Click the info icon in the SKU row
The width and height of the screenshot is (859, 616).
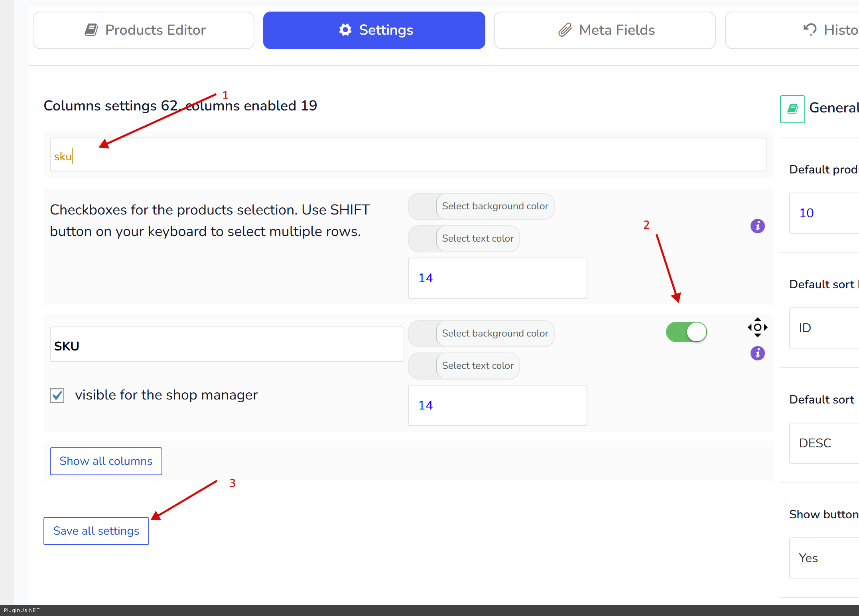757,353
